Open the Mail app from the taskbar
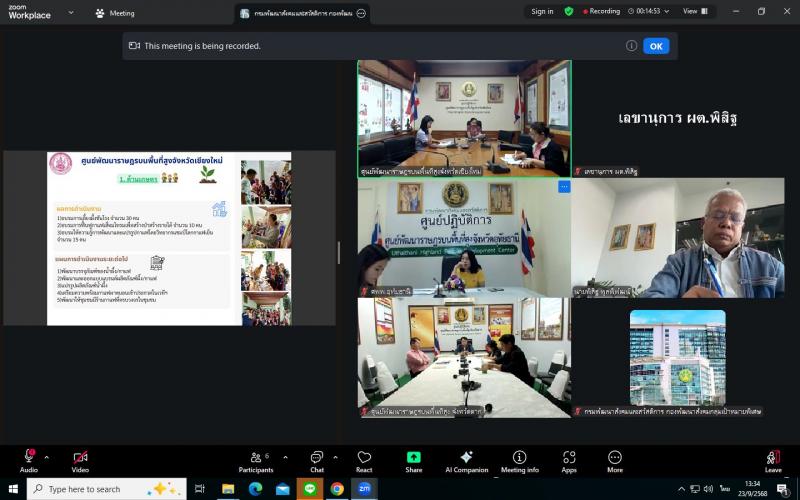800x500 pixels. (x=282, y=489)
